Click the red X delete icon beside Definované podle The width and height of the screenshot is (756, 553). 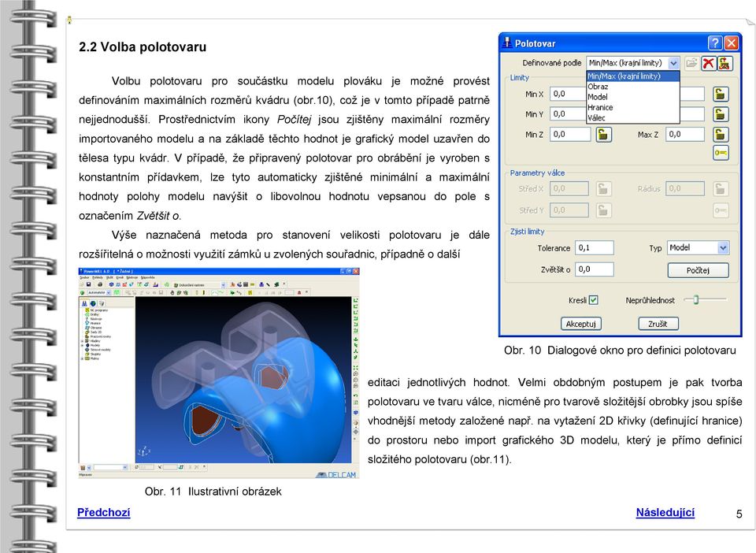coord(708,63)
